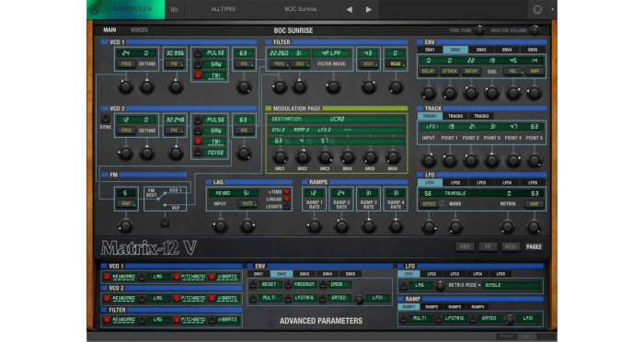This screenshot has width=644, height=342.
Task: Toggle VCO 1 SAW waveform button
Action: 198,64
